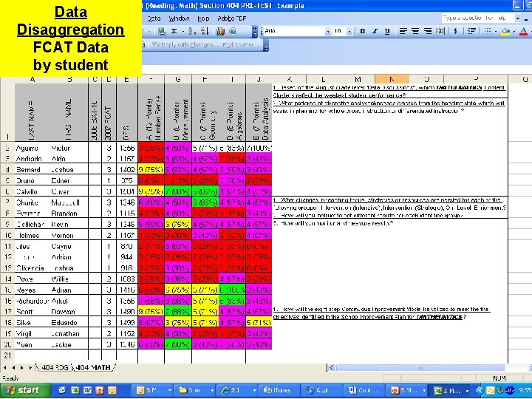Open the Adobe PDF menu
This screenshot has width=532, height=399.
(x=232, y=18)
